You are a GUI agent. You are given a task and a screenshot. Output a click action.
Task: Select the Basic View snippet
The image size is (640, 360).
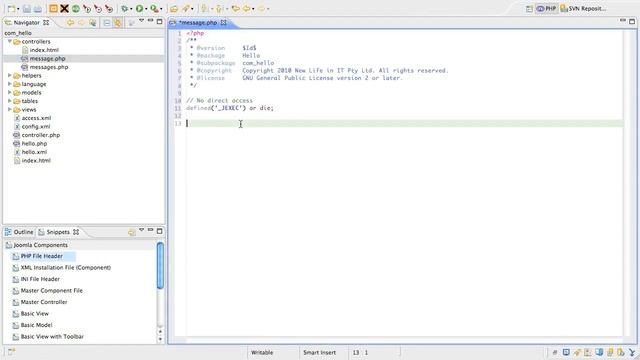(35, 313)
